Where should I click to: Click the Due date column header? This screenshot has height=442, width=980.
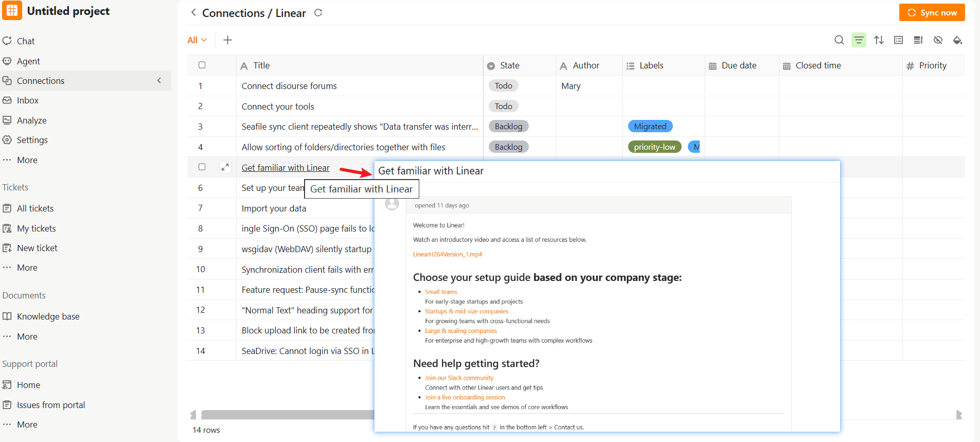(742, 65)
